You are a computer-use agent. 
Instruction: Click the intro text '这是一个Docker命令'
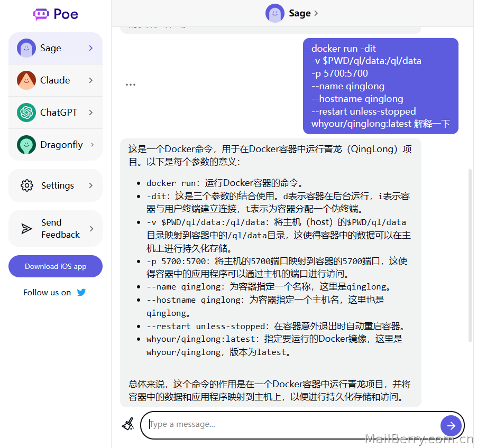tap(170, 149)
